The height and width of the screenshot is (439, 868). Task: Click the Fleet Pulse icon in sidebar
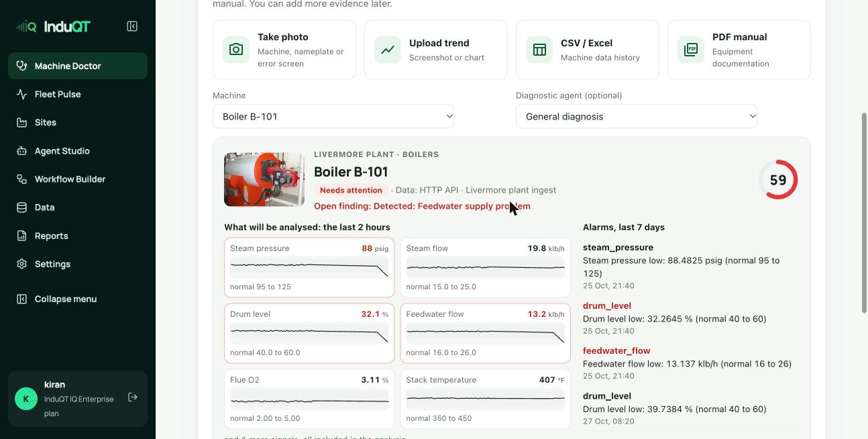point(22,94)
